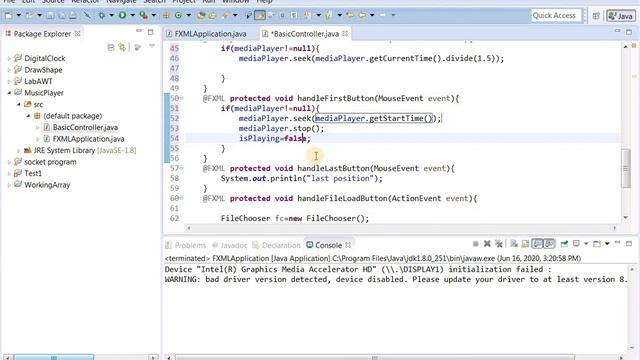Collapse the MusicPlayer project

[x=9, y=93]
